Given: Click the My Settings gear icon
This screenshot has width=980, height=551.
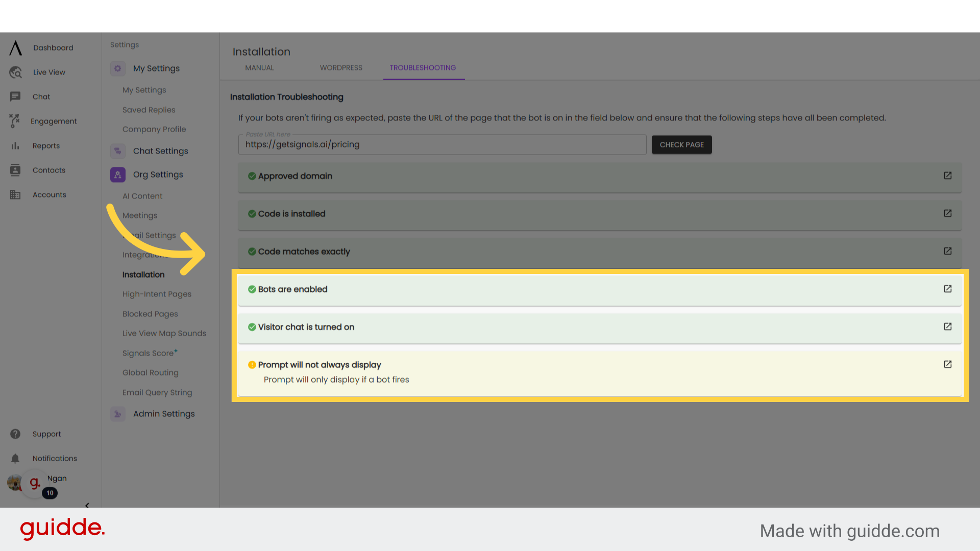Looking at the screenshot, I should [x=118, y=68].
